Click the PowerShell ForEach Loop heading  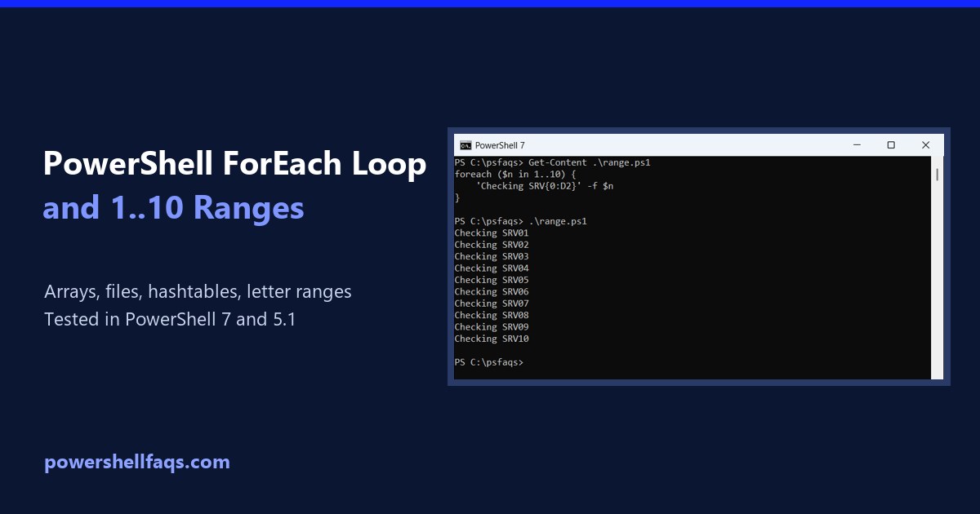(234, 165)
